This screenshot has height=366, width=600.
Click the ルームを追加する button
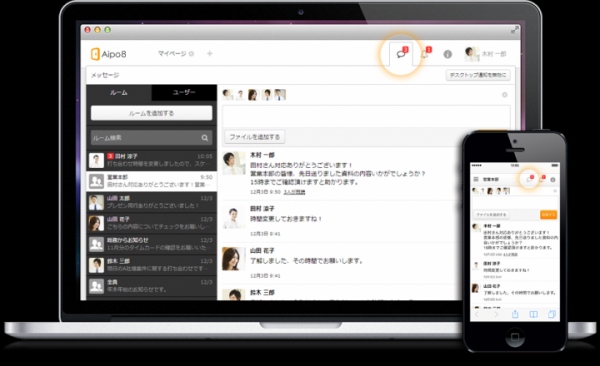point(152,113)
